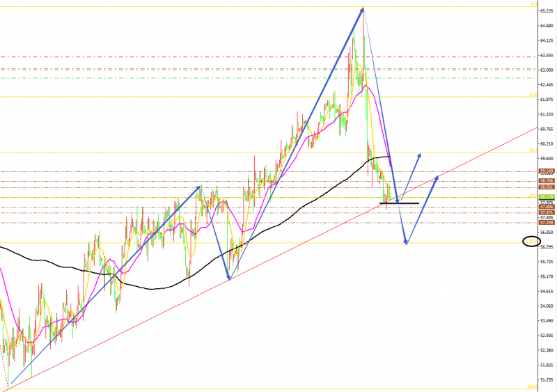Select the 59.149 brown price tag
This screenshot has width=557, height=392.
[547, 171]
